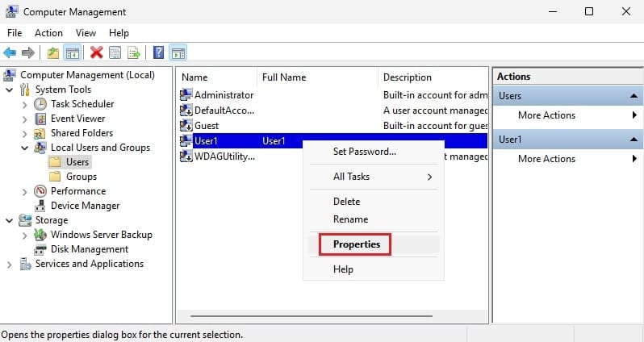Click the WDAGUtility account icon
This screenshot has height=342, width=644.
186,156
